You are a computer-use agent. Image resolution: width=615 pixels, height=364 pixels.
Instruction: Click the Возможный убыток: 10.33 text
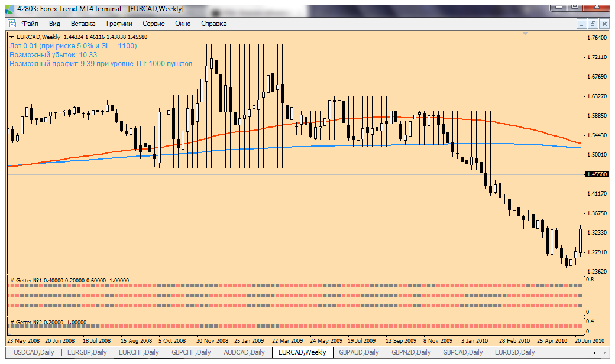53,55
